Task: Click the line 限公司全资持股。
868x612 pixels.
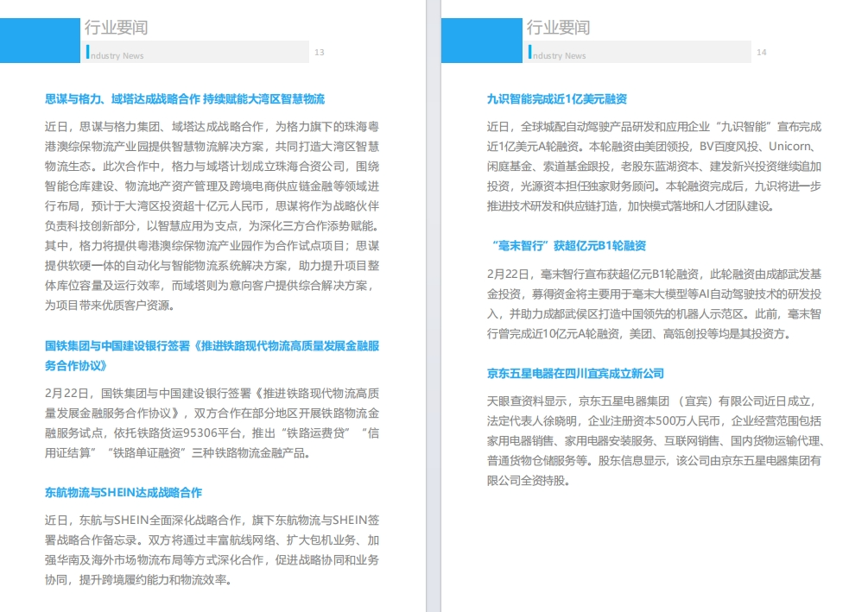Action: click(x=528, y=481)
